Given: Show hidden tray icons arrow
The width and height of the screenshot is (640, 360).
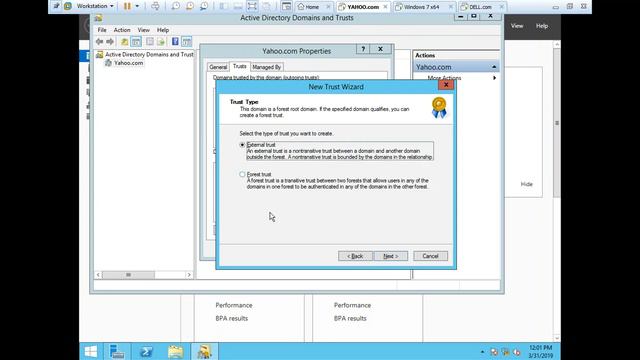Looking at the screenshot, I should (x=482, y=352).
